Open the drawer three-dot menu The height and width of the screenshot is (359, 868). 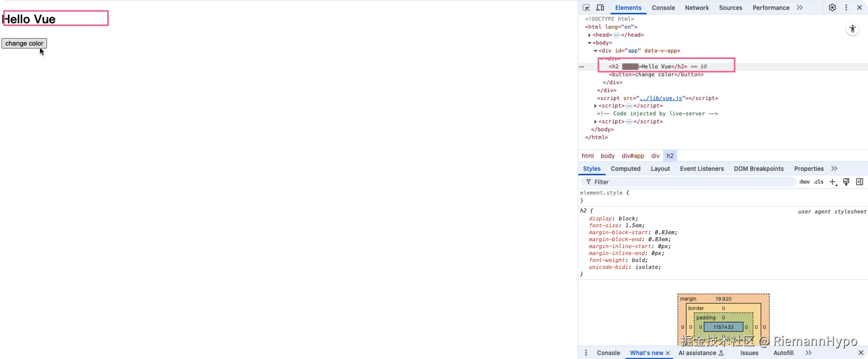(x=586, y=353)
